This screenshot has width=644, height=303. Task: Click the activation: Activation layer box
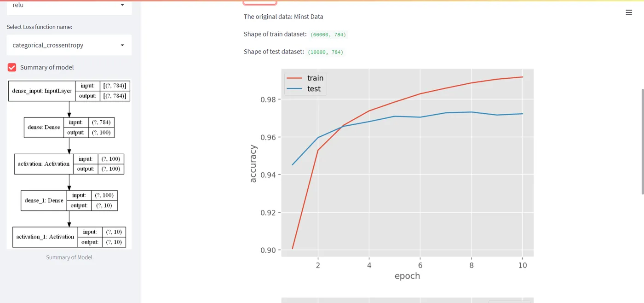coord(44,163)
